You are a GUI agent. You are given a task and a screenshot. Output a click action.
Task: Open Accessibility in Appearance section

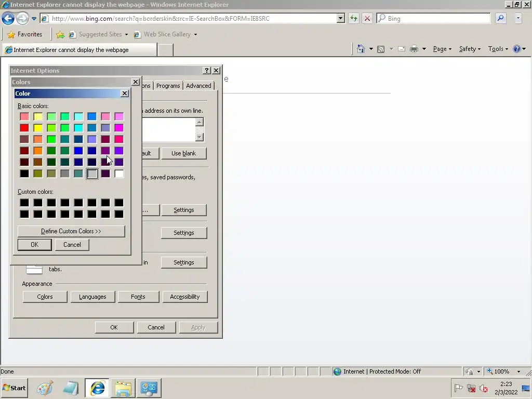coord(184,297)
